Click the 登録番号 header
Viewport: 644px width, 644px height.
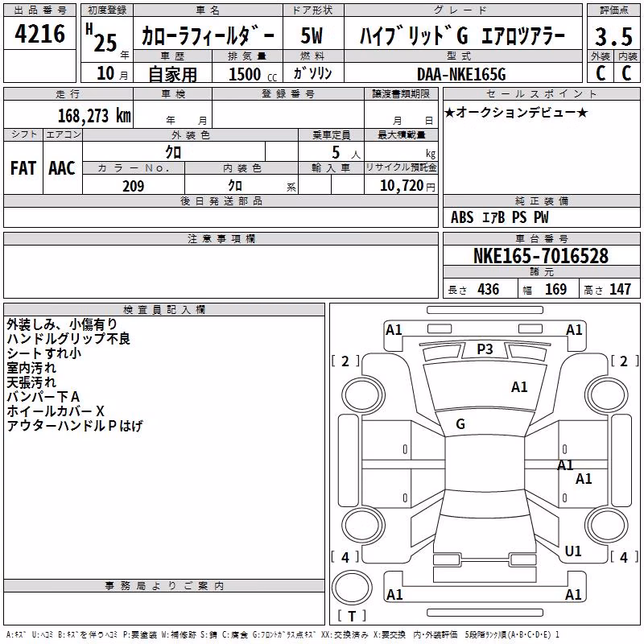288,93
